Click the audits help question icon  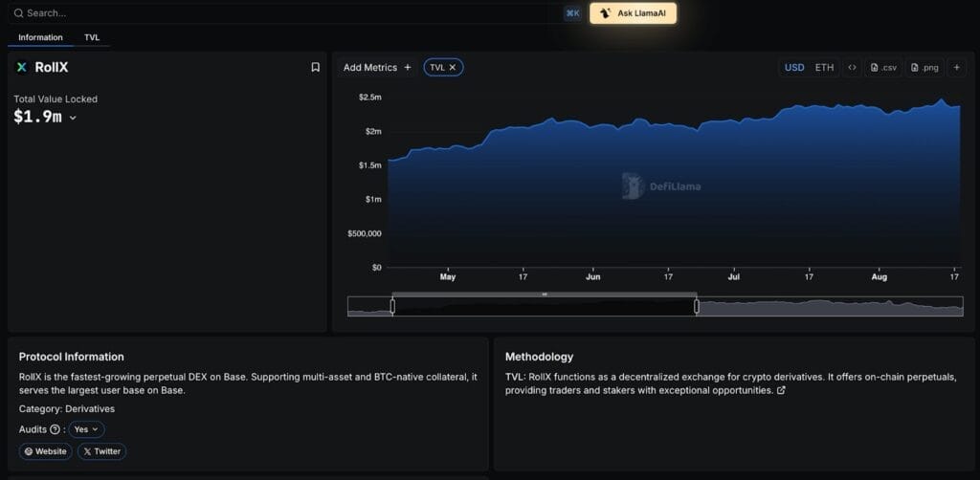click(55, 429)
